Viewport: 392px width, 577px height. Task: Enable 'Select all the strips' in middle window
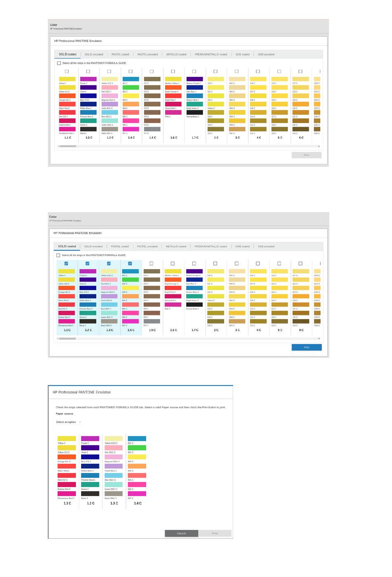point(58,255)
